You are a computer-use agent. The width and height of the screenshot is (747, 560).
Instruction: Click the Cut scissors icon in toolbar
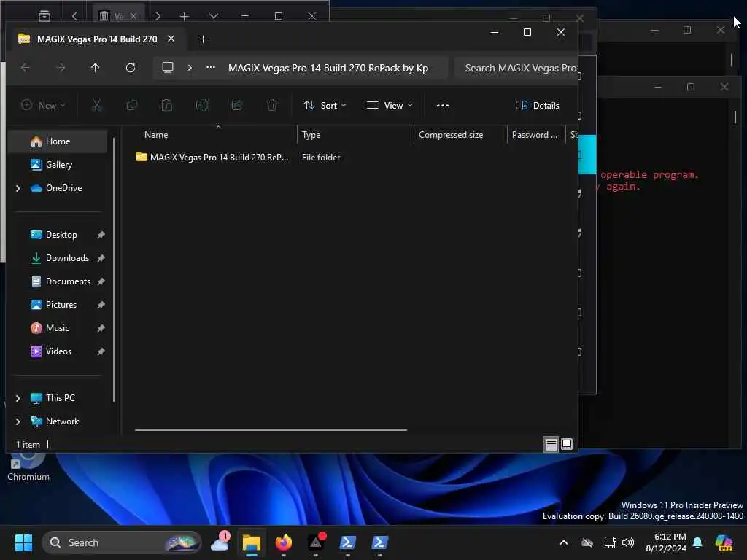pyautogui.click(x=97, y=105)
